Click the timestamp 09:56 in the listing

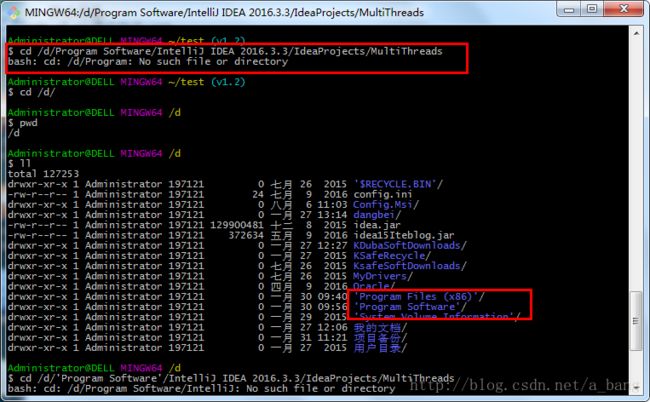332,307
